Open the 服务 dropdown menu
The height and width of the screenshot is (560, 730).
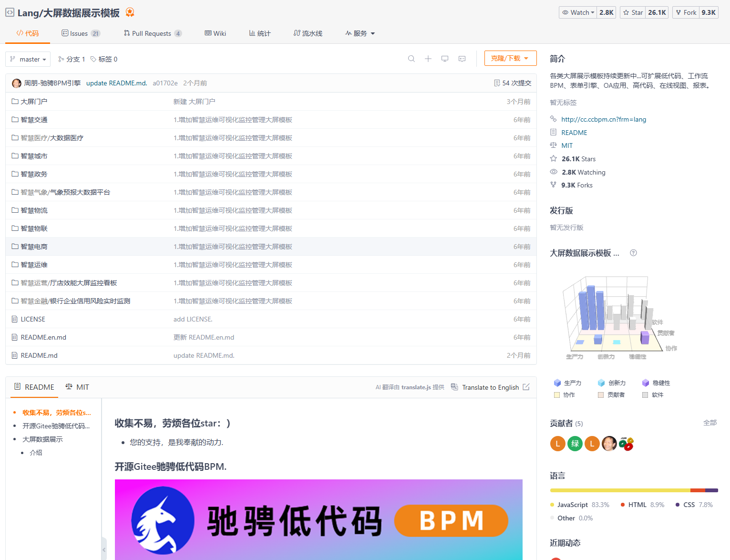pyautogui.click(x=360, y=33)
